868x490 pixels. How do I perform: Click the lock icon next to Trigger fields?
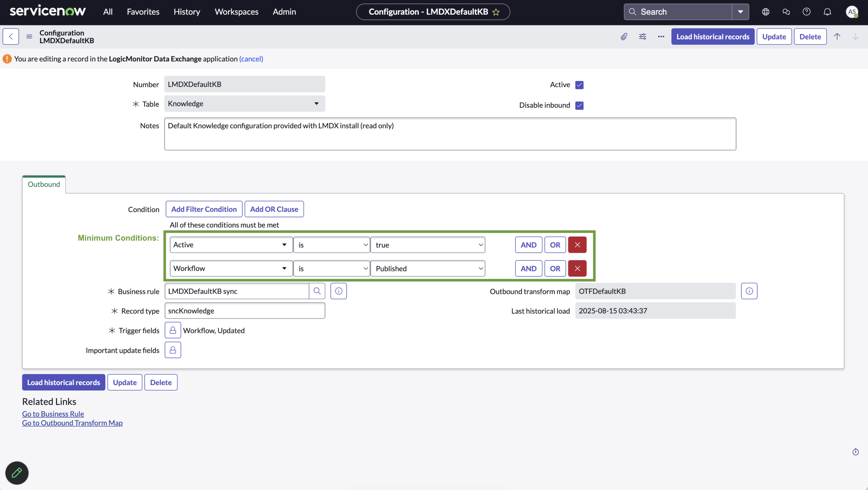pyautogui.click(x=173, y=330)
